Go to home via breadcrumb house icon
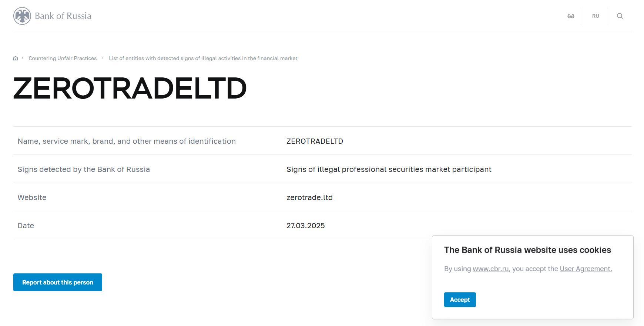 coord(16,58)
